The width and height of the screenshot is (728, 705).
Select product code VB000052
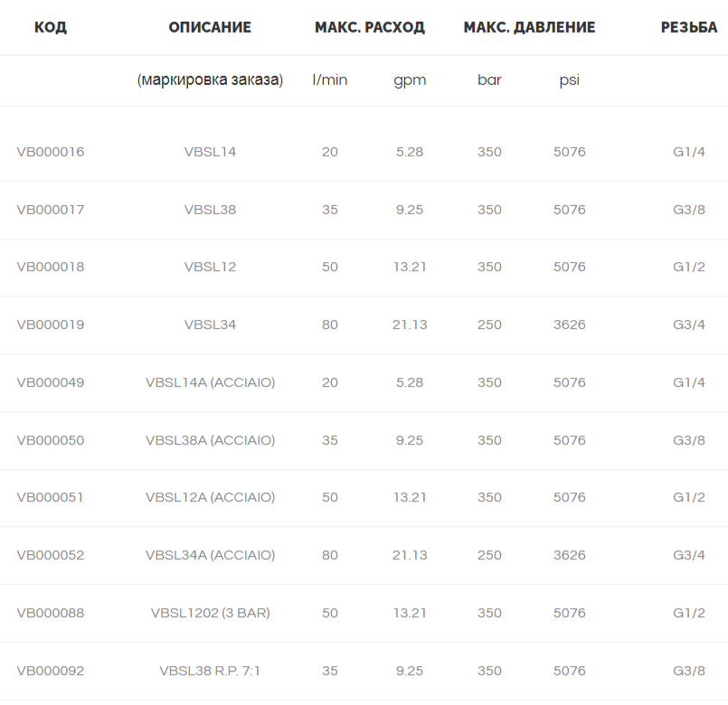pos(51,555)
